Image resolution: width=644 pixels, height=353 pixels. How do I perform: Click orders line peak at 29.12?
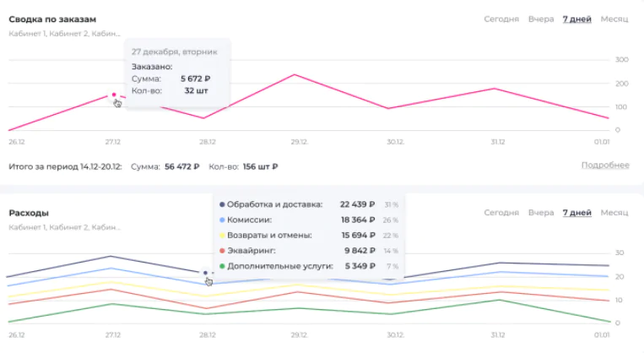pyautogui.click(x=295, y=74)
